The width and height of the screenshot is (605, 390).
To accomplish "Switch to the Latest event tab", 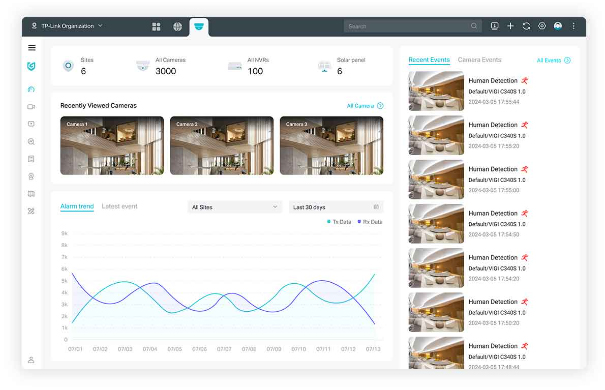I will point(120,206).
